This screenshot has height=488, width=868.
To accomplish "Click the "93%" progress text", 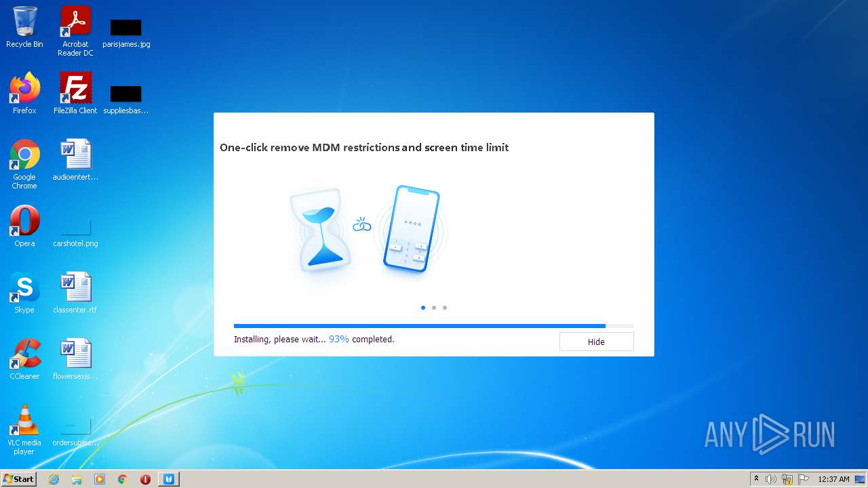I will point(339,339).
